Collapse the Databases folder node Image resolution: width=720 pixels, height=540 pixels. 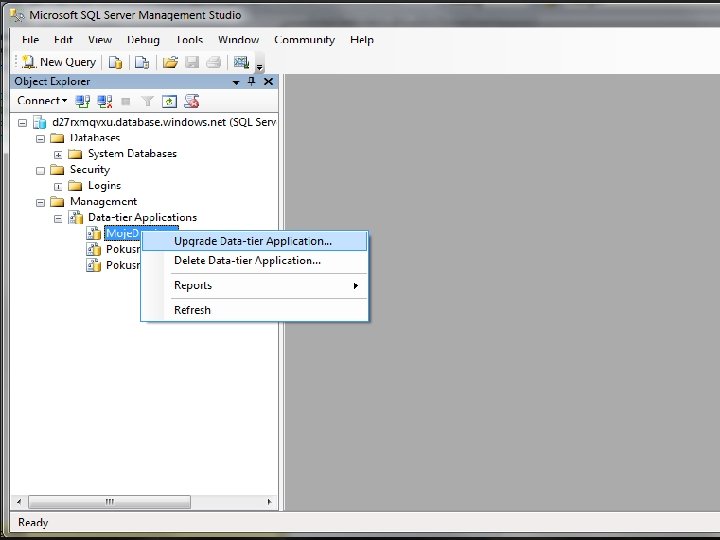[x=40, y=138]
